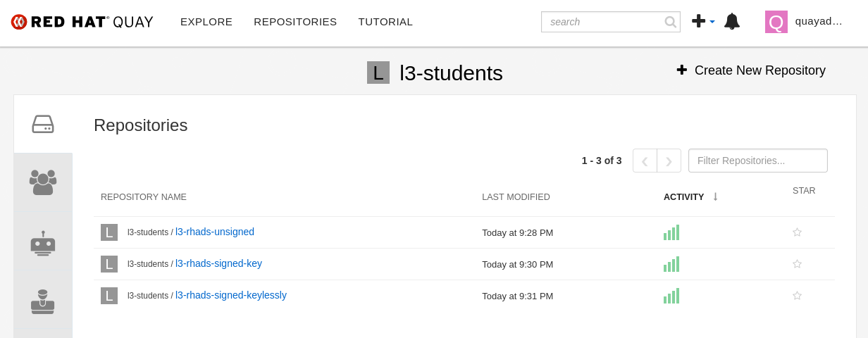Click the activity bars for l3-rhads-unsigned

(671, 233)
